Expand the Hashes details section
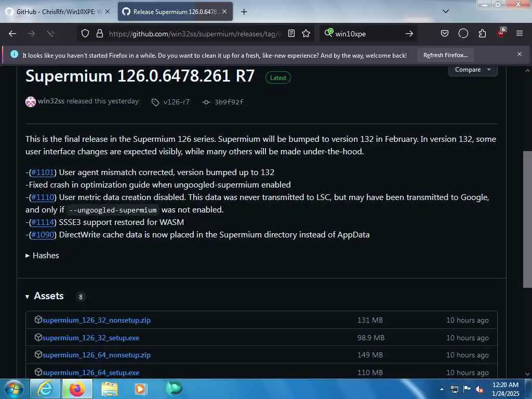The width and height of the screenshot is (532, 399). pyautogui.click(x=42, y=256)
